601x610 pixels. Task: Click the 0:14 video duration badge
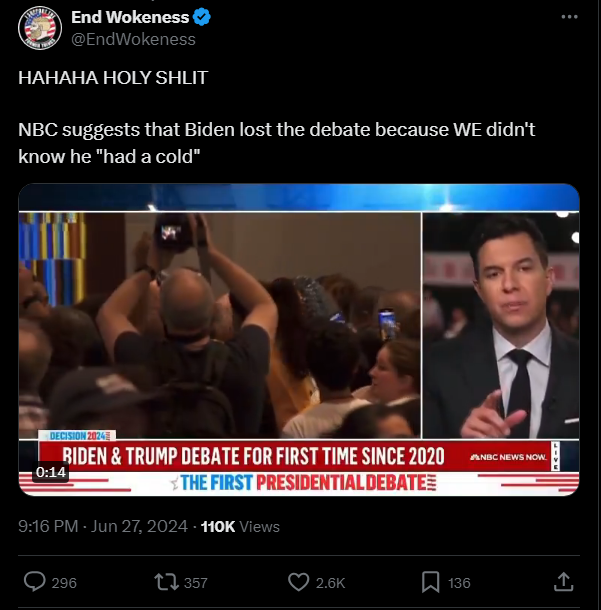point(51,472)
